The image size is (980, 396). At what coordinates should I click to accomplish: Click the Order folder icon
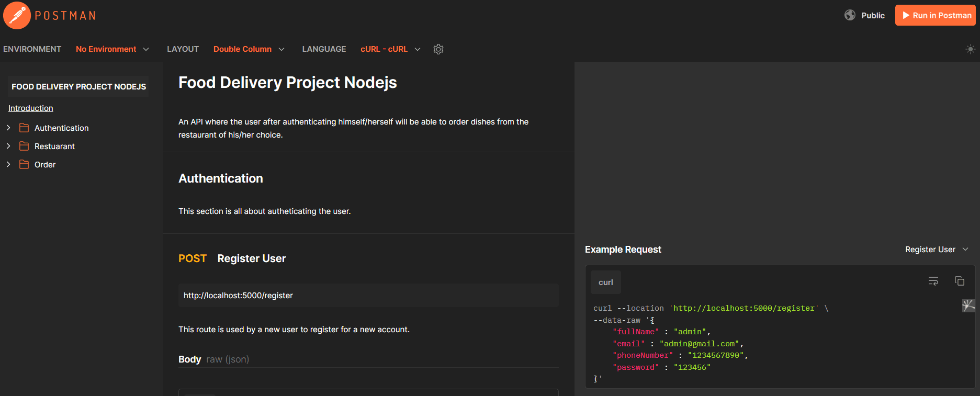coord(24,164)
